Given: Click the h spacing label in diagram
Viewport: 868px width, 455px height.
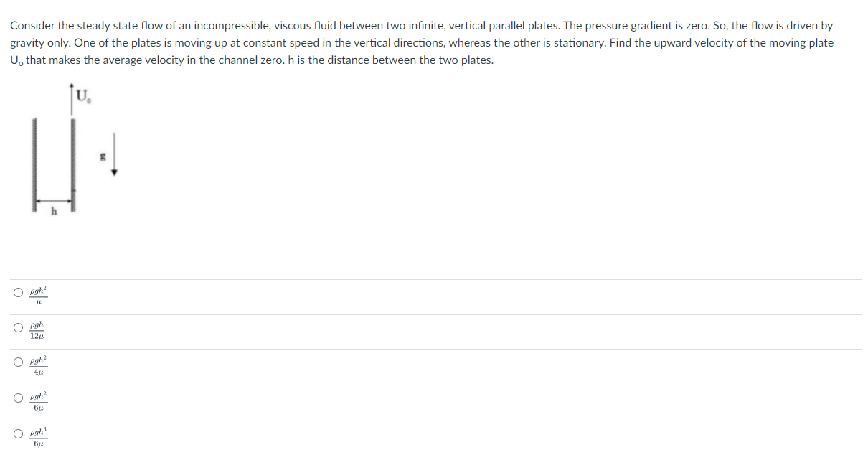Looking at the screenshot, I should [53, 211].
